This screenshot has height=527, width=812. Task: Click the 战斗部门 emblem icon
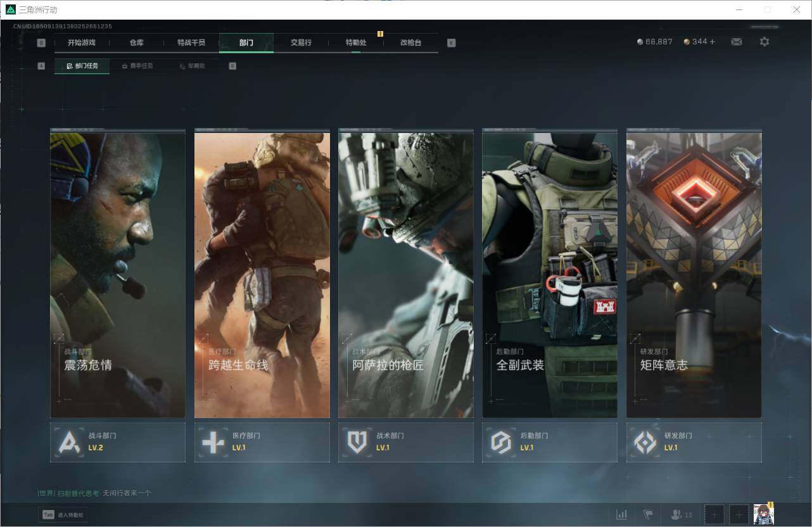tap(69, 442)
